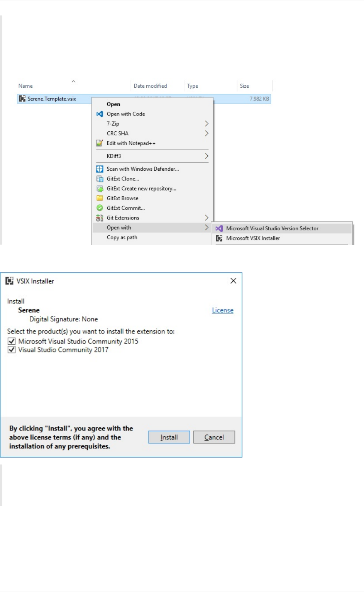Click the Install button
Screen dimensions: 364x592
point(169,437)
